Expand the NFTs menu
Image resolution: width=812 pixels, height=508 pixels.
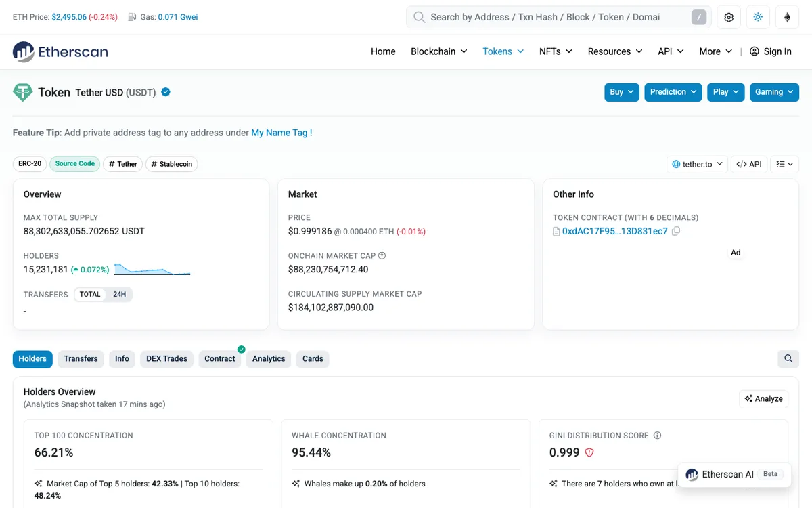click(x=556, y=51)
